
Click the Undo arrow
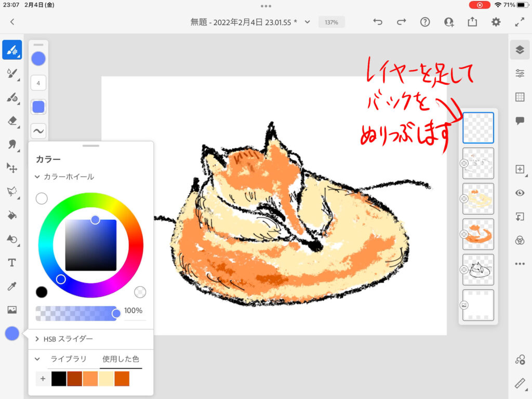(x=378, y=22)
